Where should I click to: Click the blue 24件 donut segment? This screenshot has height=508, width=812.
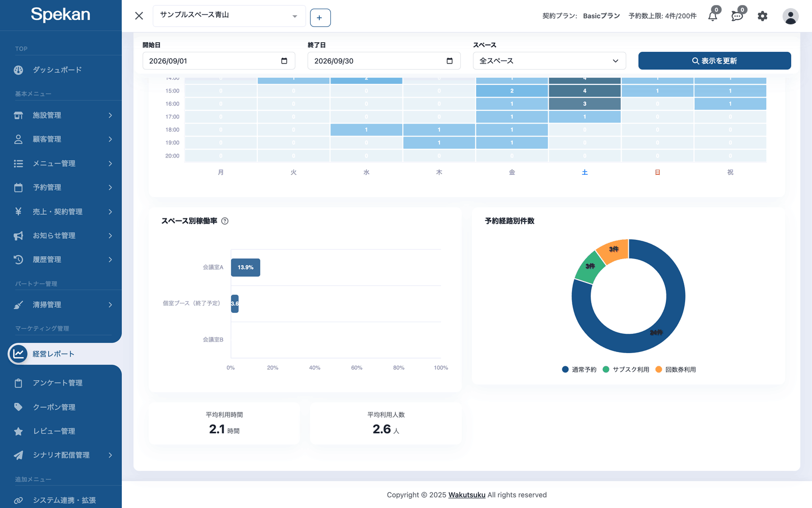pyautogui.click(x=656, y=333)
